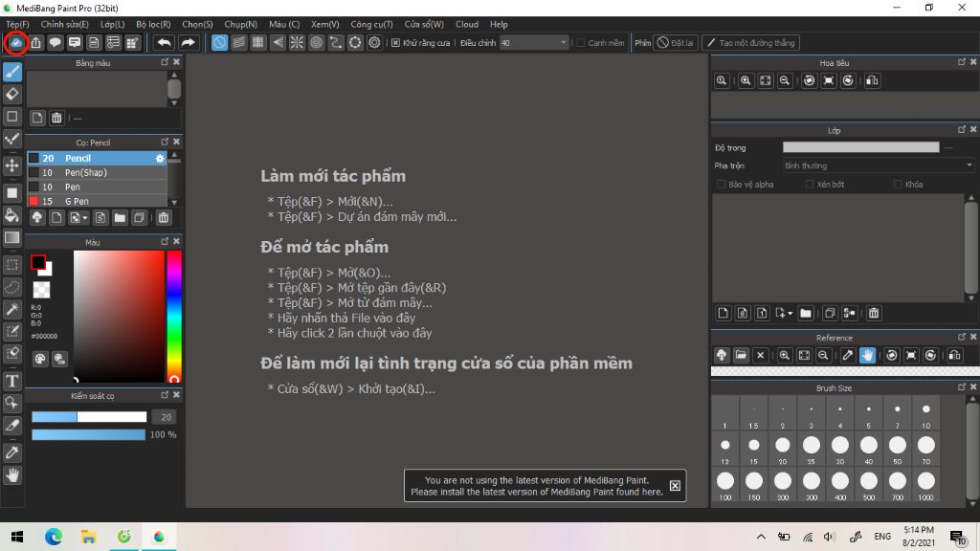Undock the Màu color panel
This screenshot has width=980, height=551.
coord(165,242)
